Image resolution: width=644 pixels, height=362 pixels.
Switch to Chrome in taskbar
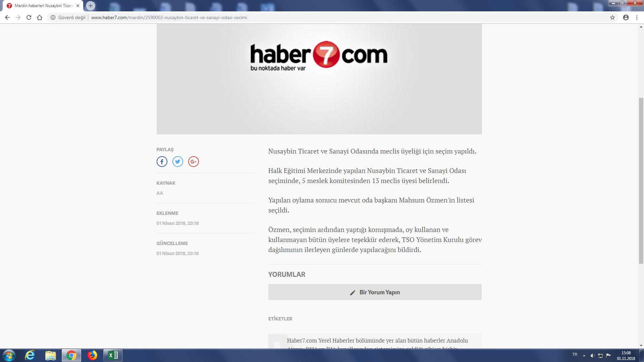pos(71,355)
